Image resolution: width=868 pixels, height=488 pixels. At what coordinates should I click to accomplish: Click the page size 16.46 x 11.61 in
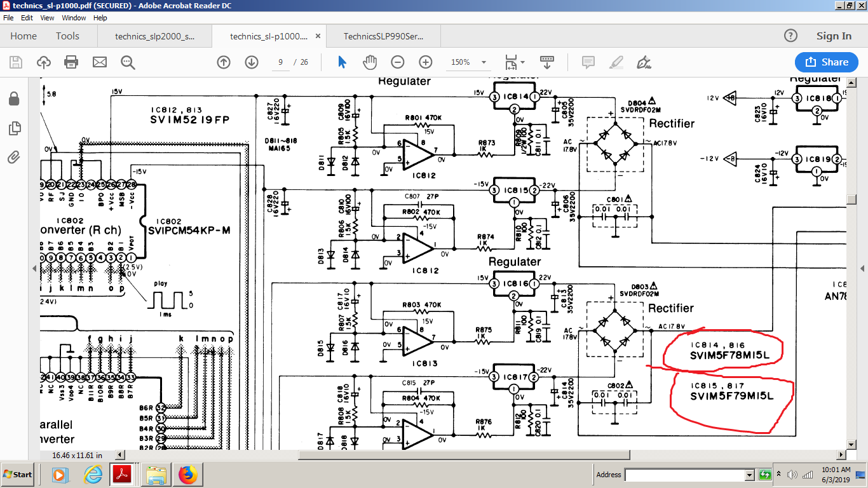pos(78,455)
